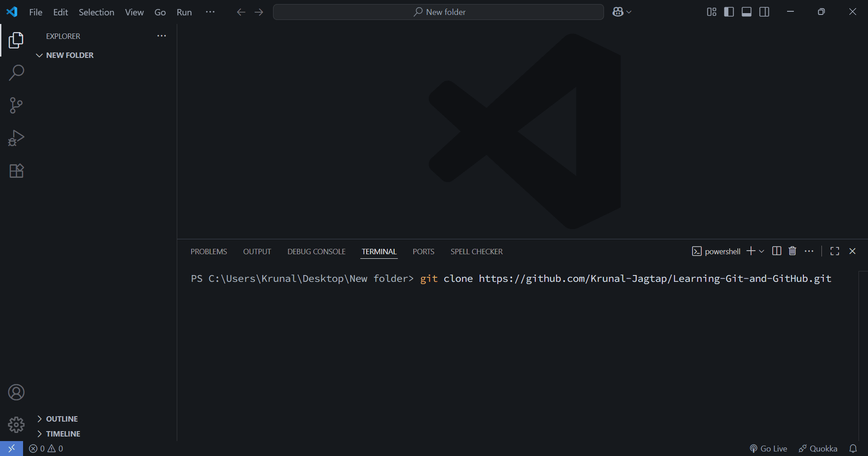Minimize the VS Code window
The height and width of the screenshot is (456, 868).
pyautogui.click(x=790, y=12)
